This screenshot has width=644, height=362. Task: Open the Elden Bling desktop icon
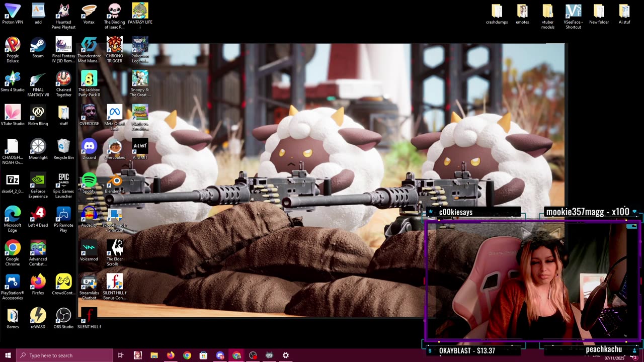38,116
